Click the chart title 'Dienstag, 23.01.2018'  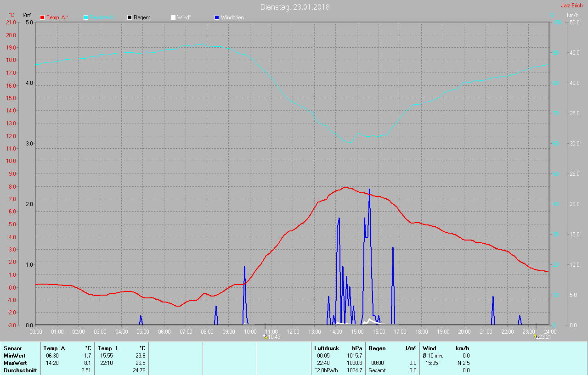295,7
